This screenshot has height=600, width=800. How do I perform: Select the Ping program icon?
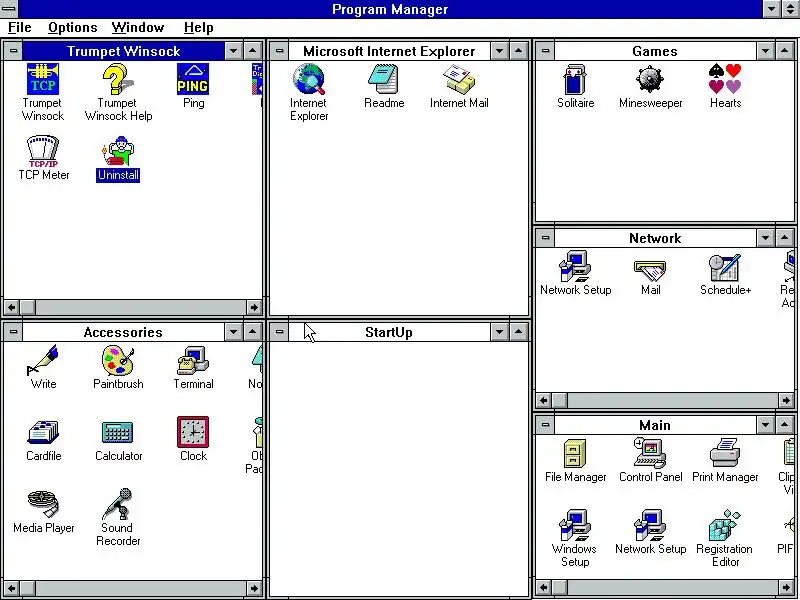[193, 79]
